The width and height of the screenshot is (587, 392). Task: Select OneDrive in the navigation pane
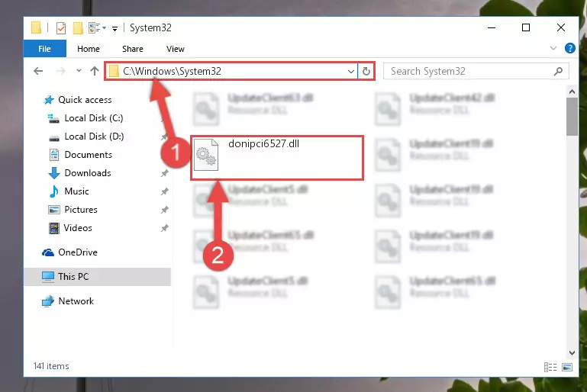point(78,252)
